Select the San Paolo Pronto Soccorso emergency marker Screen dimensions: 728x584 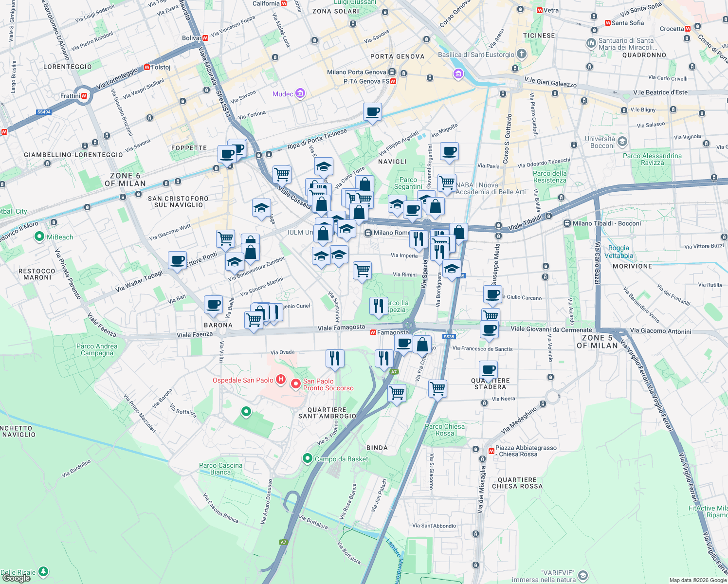[296, 384]
